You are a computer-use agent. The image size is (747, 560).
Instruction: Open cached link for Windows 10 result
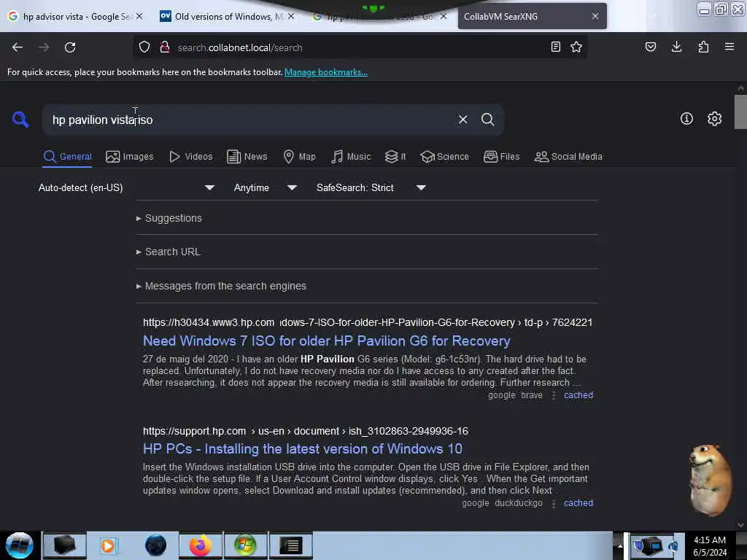(578, 503)
